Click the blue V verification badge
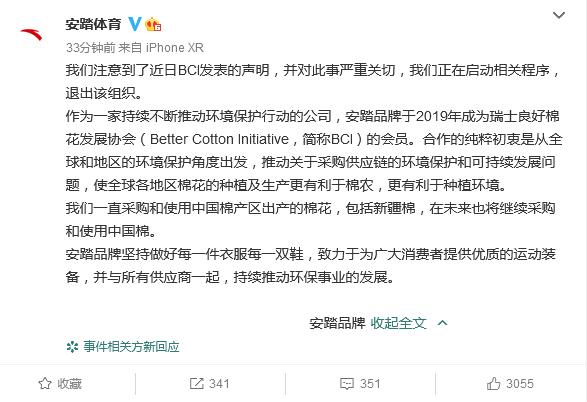Screen dimensions: 587x402 [134, 24]
